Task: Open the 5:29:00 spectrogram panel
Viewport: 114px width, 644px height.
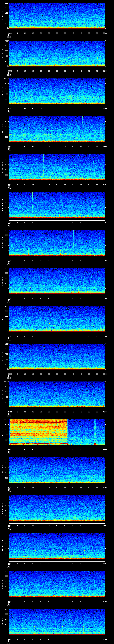Action: [57, 16]
